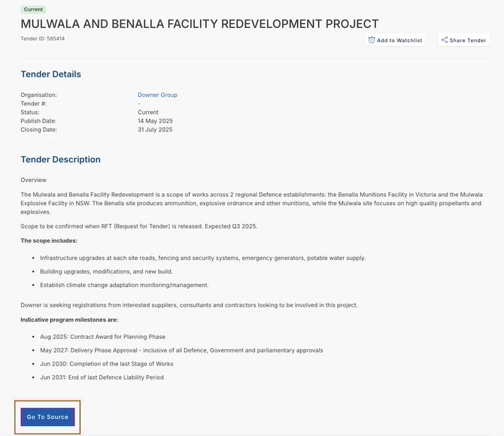Click the closing date 31 July 2025

155,129
